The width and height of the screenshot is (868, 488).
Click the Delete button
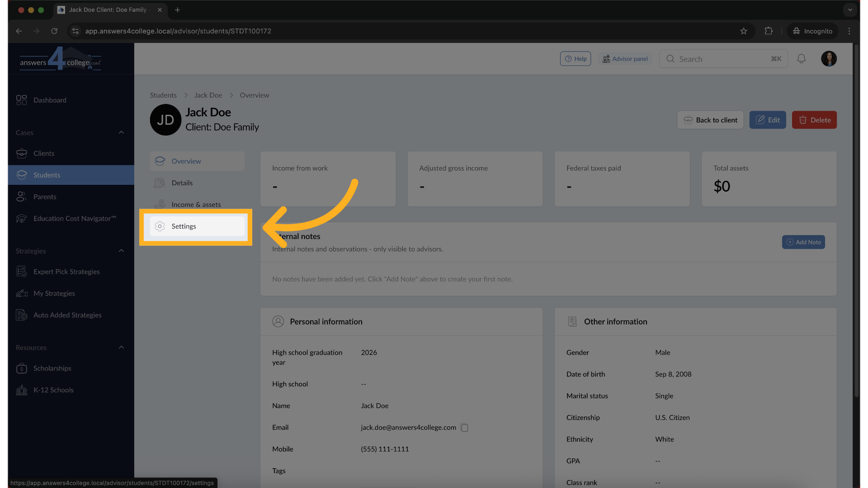[814, 120]
